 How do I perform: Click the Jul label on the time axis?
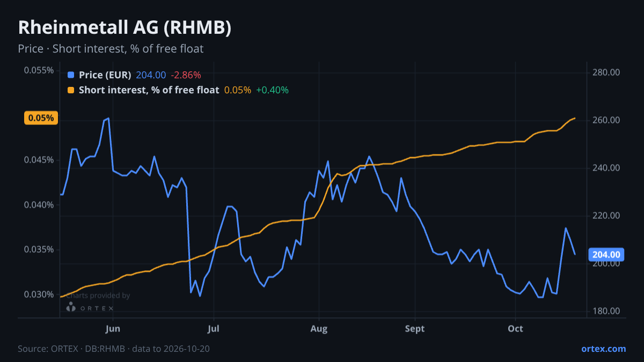point(213,328)
